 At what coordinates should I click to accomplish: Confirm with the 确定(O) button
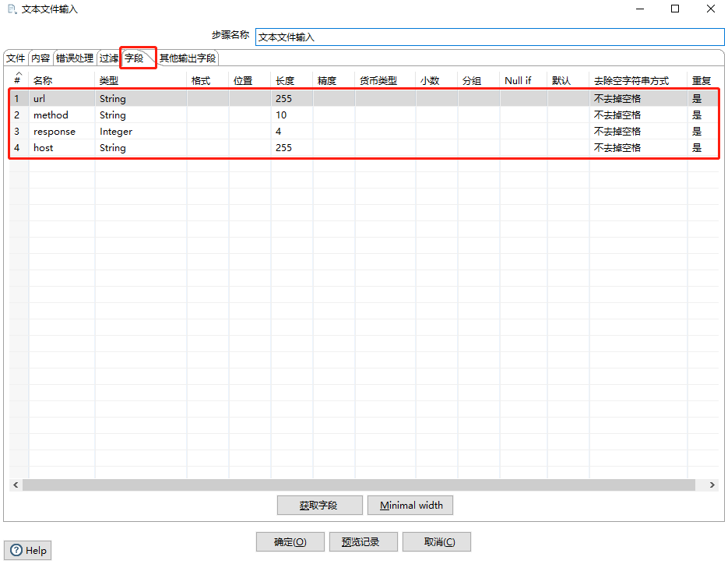pos(290,542)
